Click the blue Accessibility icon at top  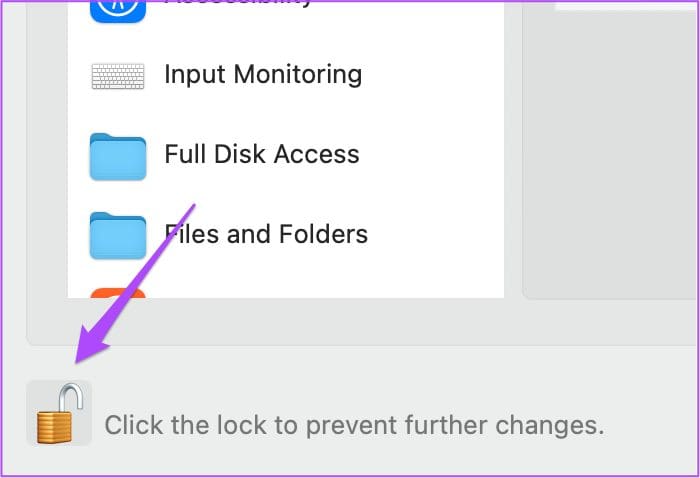pos(118,8)
